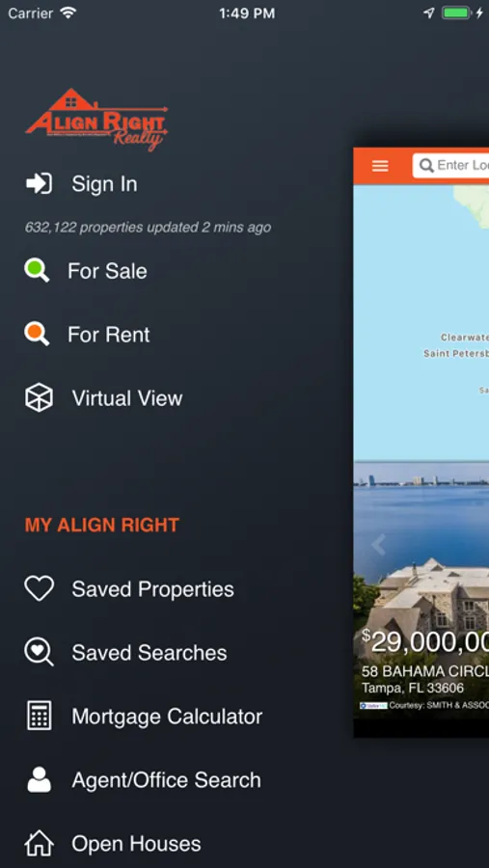
Task: Open the Virtual View cube icon
Action: (39, 398)
